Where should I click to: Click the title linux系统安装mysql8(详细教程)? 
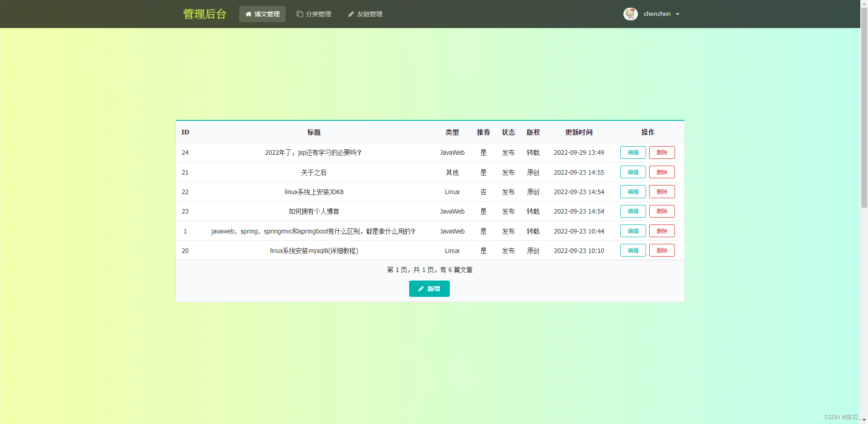[x=314, y=251]
